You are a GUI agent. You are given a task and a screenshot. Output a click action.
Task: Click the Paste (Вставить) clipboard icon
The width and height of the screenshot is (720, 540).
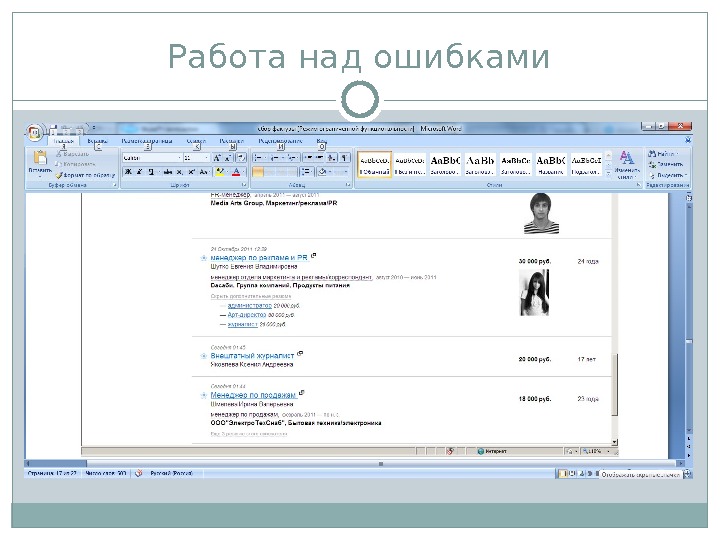pos(40,158)
